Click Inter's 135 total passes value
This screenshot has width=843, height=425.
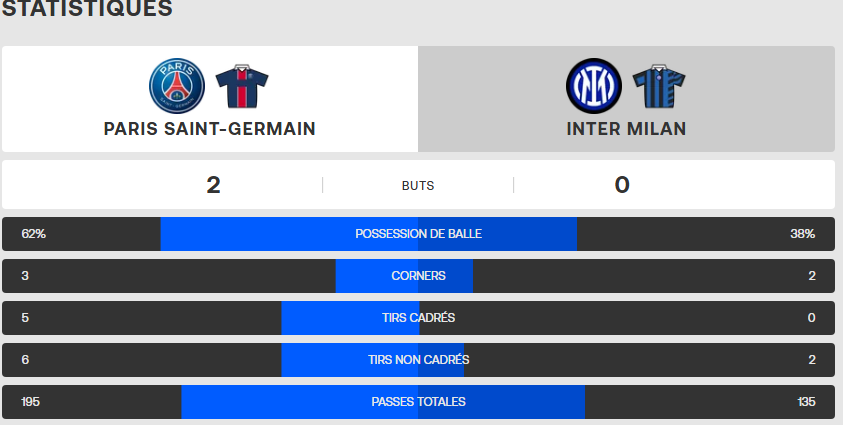point(806,402)
